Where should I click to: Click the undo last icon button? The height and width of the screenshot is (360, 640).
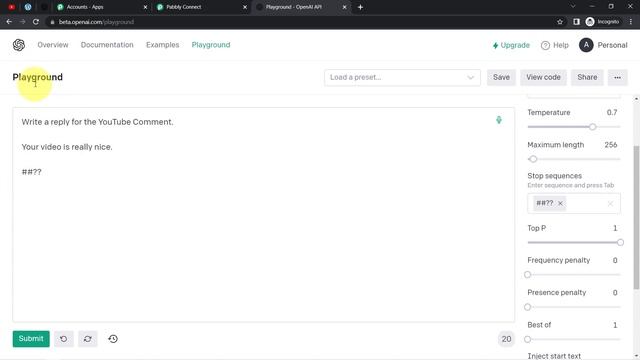pyautogui.click(x=64, y=339)
